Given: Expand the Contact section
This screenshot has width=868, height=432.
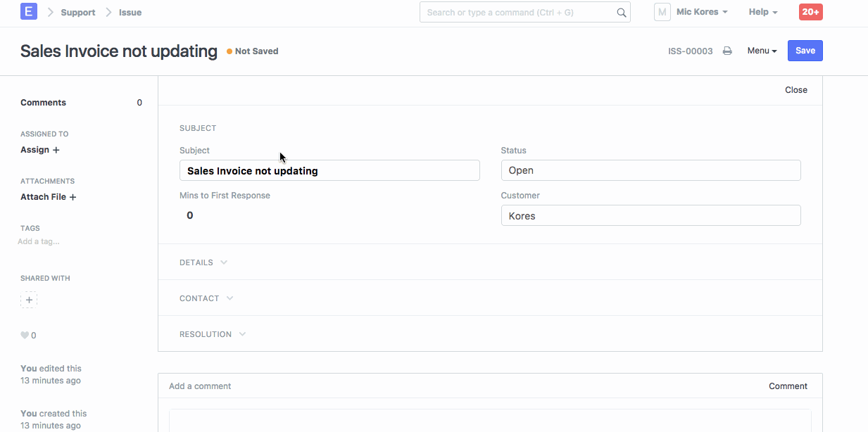Looking at the screenshot, I should (x=206, y=298).
